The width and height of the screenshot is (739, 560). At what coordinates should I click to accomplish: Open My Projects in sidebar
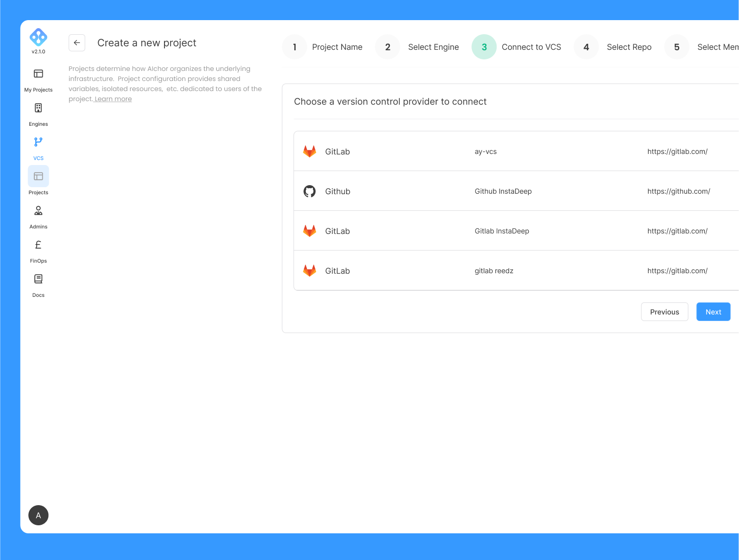click(38, 80)
